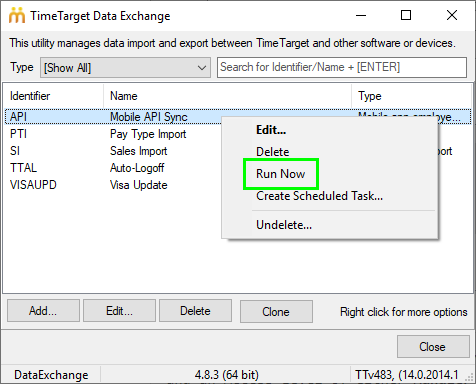Viewport: 476px width, 384px height.
Task: Choose Delete in the context menu
Action: point(273,152)
